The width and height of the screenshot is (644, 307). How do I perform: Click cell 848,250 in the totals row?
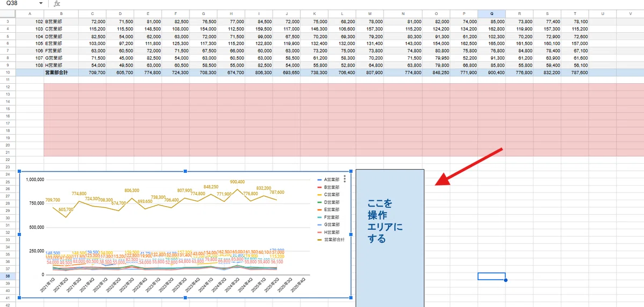436,72
